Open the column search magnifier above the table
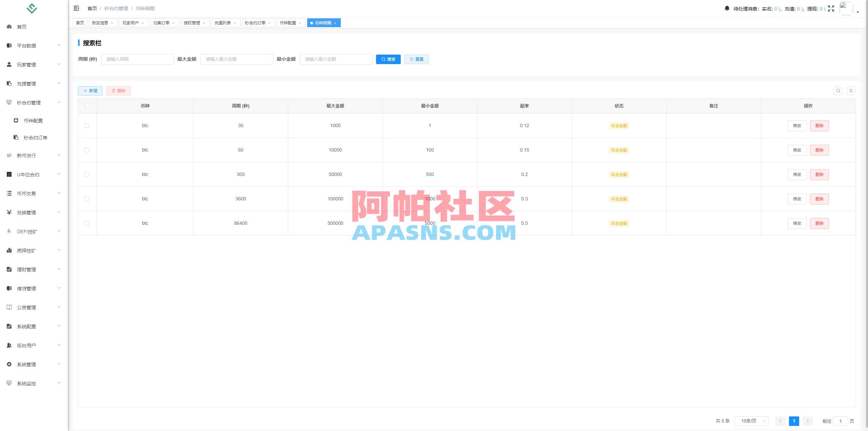868x431 pixels. coord(838,91)
